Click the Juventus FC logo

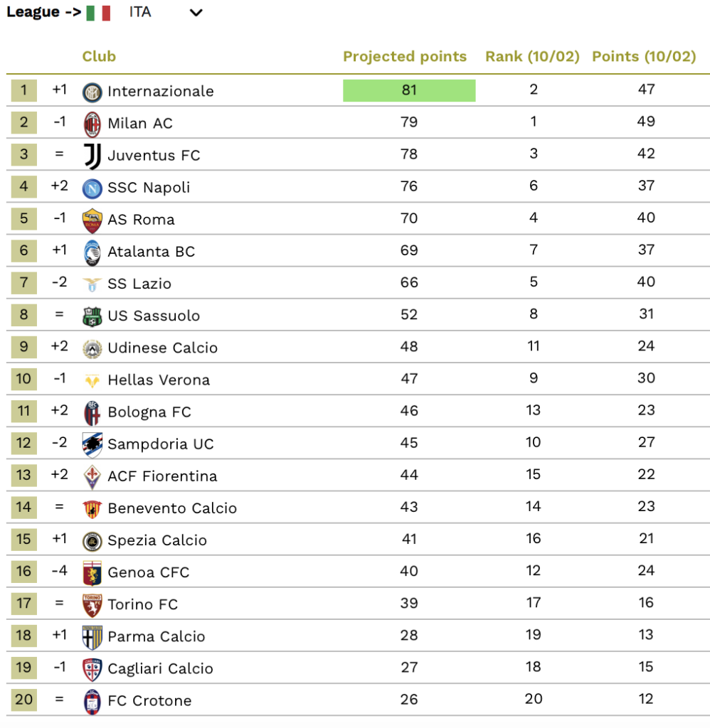coord(92,156)
